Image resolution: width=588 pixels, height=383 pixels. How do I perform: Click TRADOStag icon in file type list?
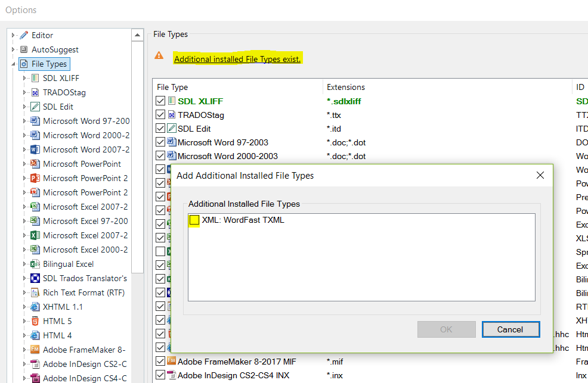[x=172, y=114]
